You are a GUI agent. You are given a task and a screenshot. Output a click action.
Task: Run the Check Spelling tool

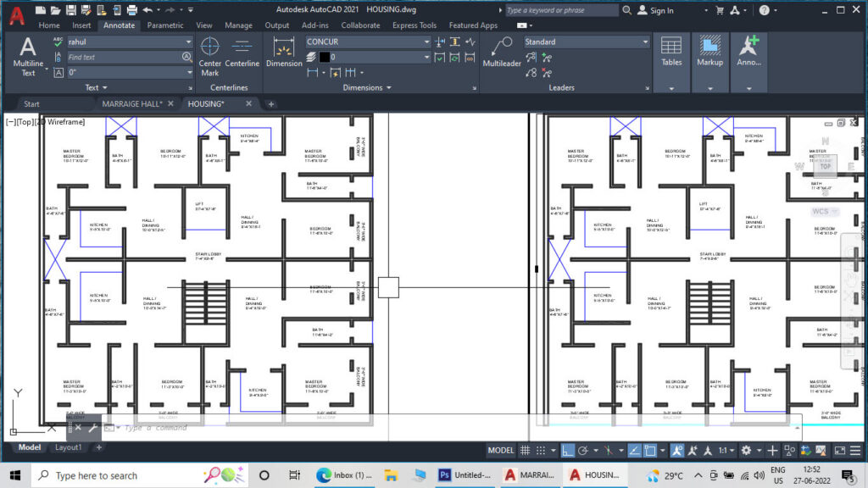coord(58,42)
